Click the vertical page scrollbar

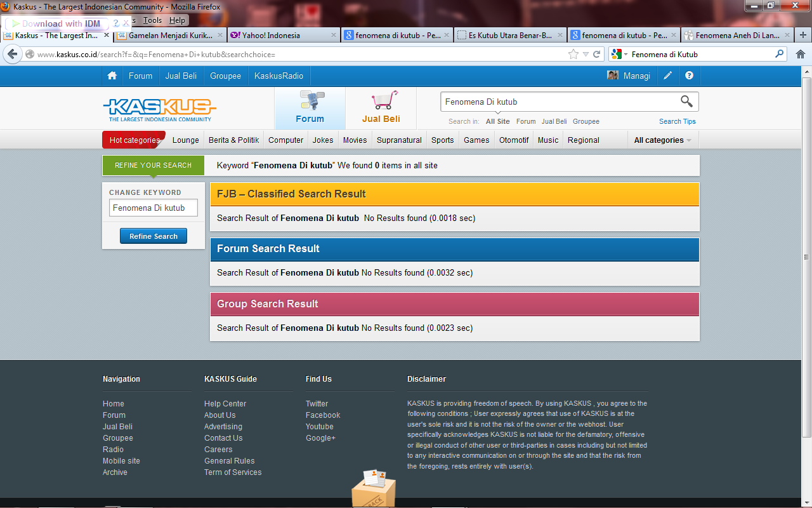coord(807,257)
